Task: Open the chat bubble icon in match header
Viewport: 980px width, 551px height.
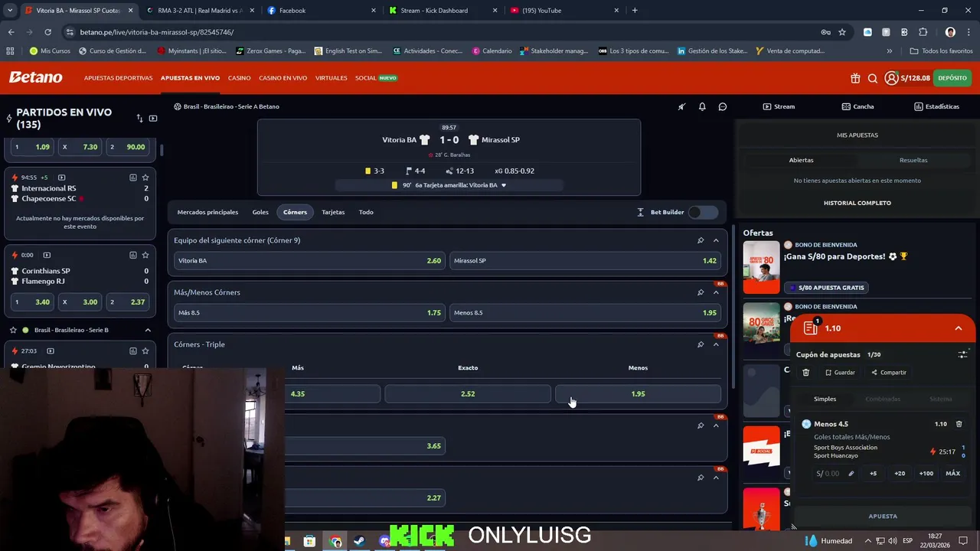Action: 723,106
